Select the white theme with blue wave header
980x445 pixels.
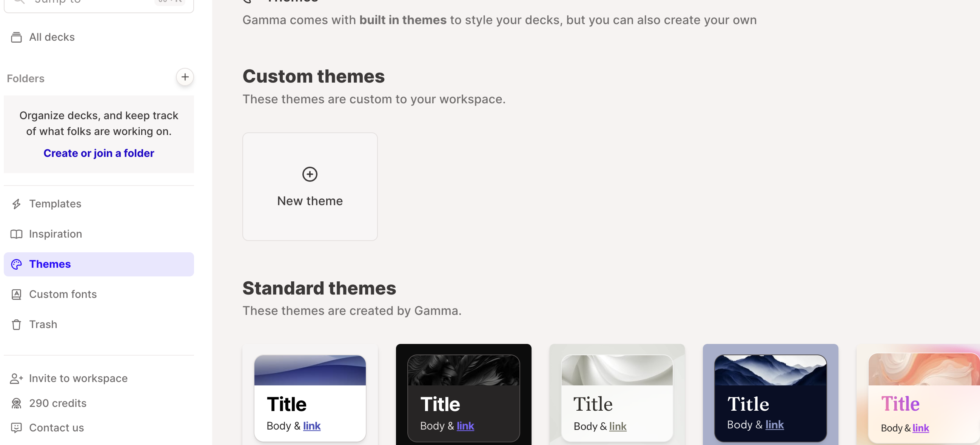[310, 397]
